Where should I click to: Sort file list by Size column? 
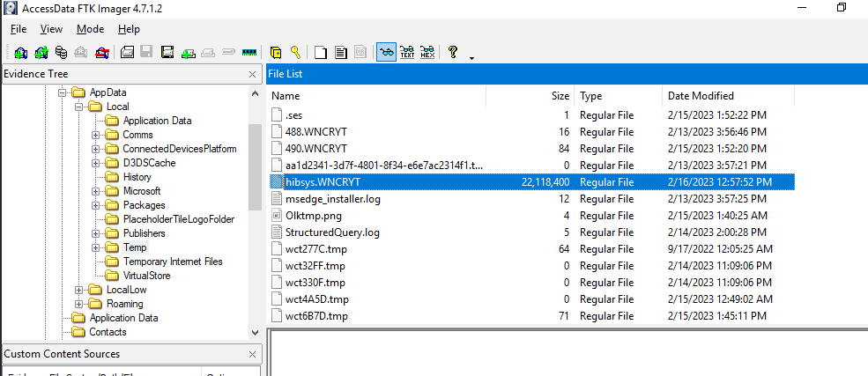tap(560, 95)
